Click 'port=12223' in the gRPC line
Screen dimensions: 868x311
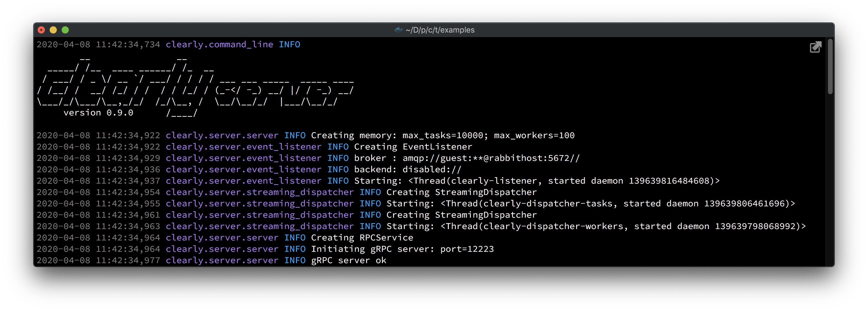pyautogui.click(x=467, y=249)
